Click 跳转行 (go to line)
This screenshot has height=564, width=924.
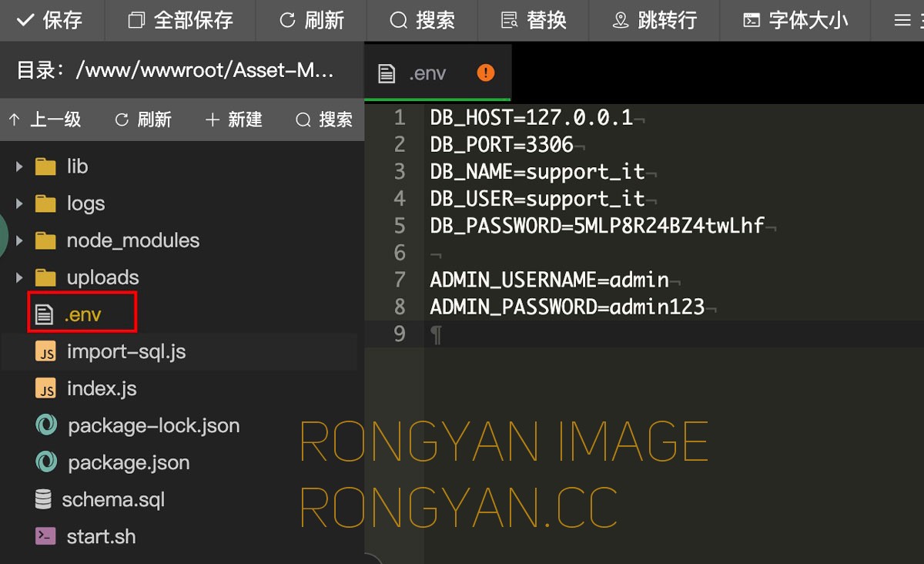tap(654, 20)
